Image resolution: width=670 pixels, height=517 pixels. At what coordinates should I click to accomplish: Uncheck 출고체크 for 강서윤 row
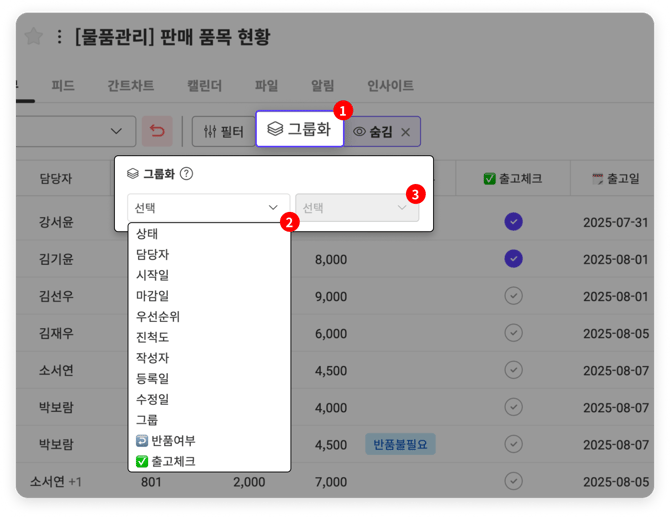click(514, 221)
